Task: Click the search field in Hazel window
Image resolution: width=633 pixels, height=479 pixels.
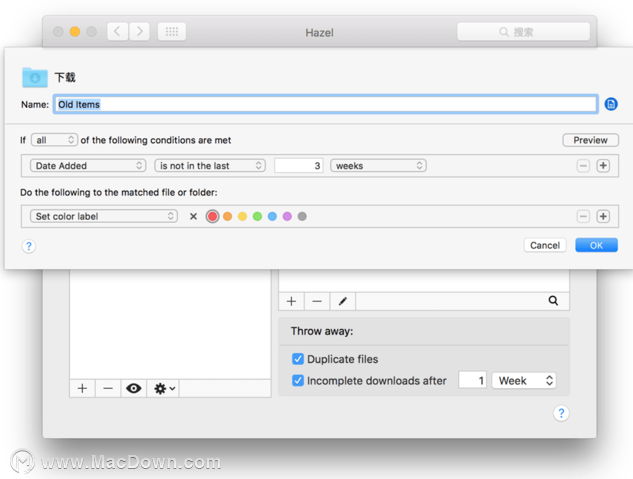Action: pyautogui.click(x=523, y=32)
